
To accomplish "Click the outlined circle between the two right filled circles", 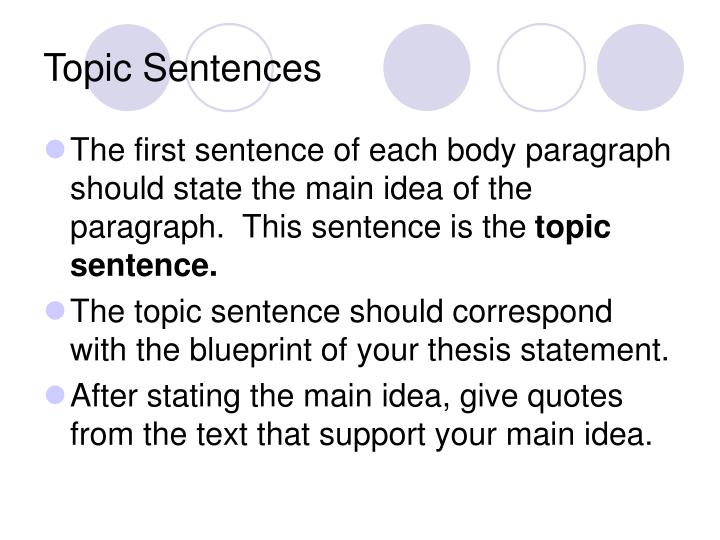I will (541, 68).
